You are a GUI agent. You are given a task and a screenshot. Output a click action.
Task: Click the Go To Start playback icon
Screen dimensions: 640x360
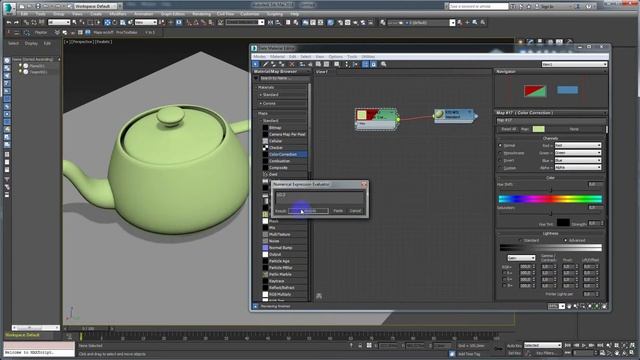[x=568, y=345]
